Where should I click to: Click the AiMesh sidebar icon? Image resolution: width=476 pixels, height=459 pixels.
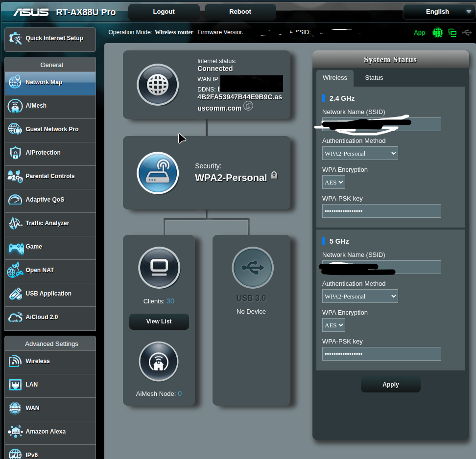(15, 106)
